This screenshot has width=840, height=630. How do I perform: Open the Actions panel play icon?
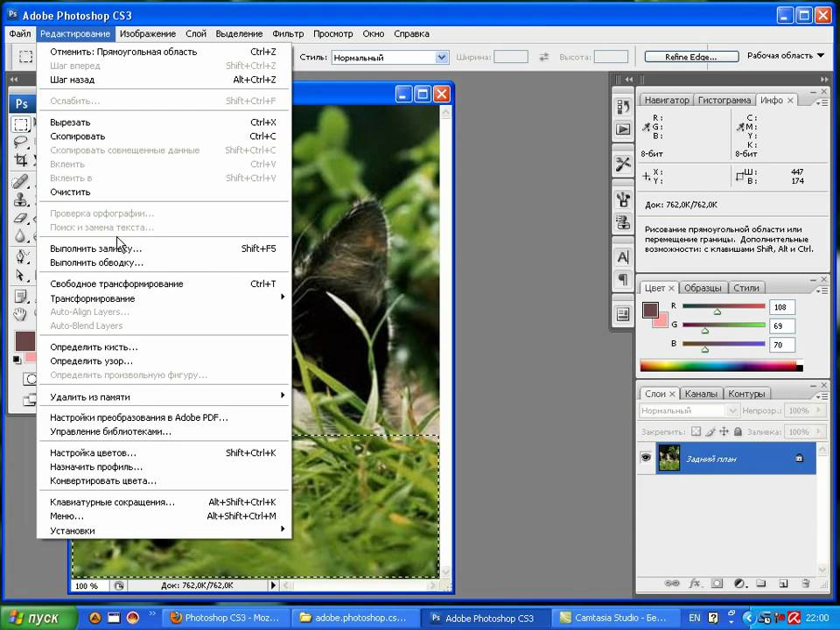(x=623, y=129)
